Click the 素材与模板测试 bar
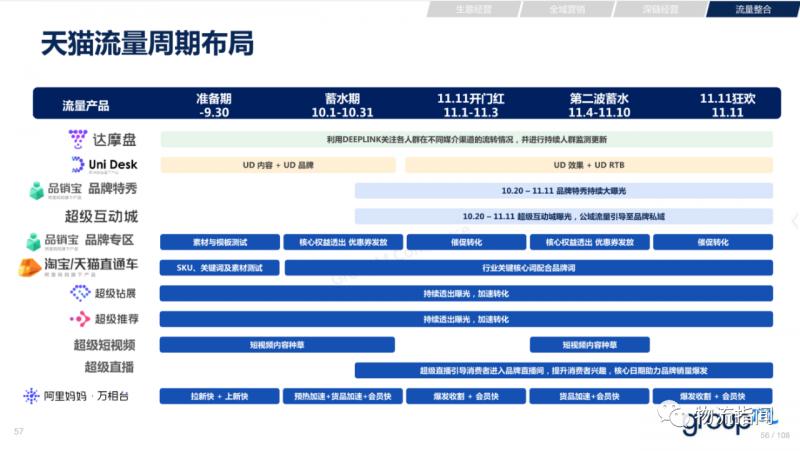Screen dimensions: 800x451 click(219, 241)
